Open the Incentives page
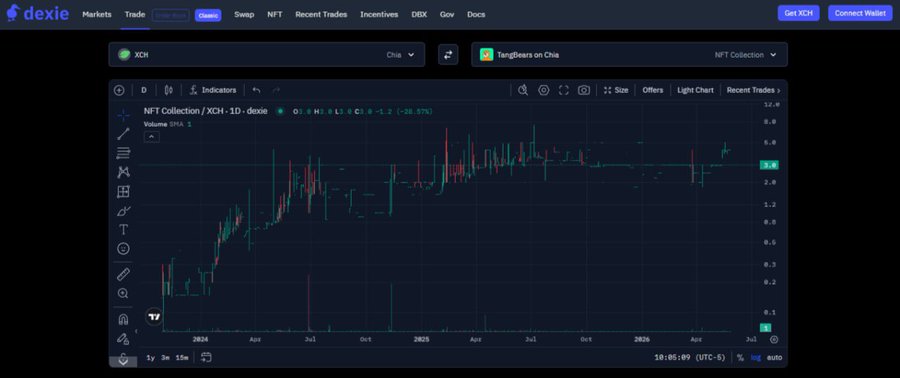 pos(379,14)
